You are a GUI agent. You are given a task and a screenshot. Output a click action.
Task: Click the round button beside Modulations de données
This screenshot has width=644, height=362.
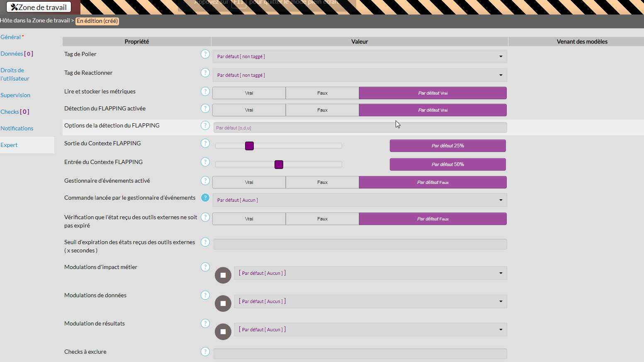223,303
